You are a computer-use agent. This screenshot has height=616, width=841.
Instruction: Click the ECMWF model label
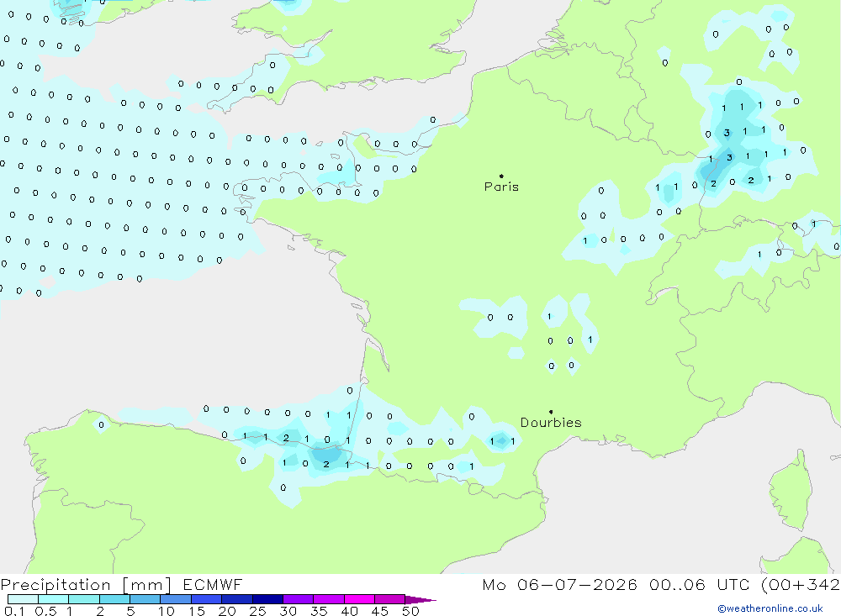pyautogui.click(x=213, y=584)
